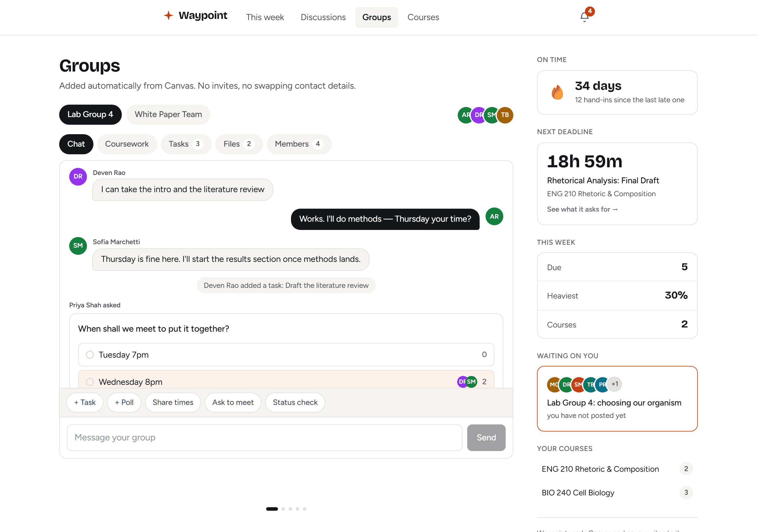Select the Wednesday 8pm poll option
Screen dimensions: 757x532
coord(286,380)
